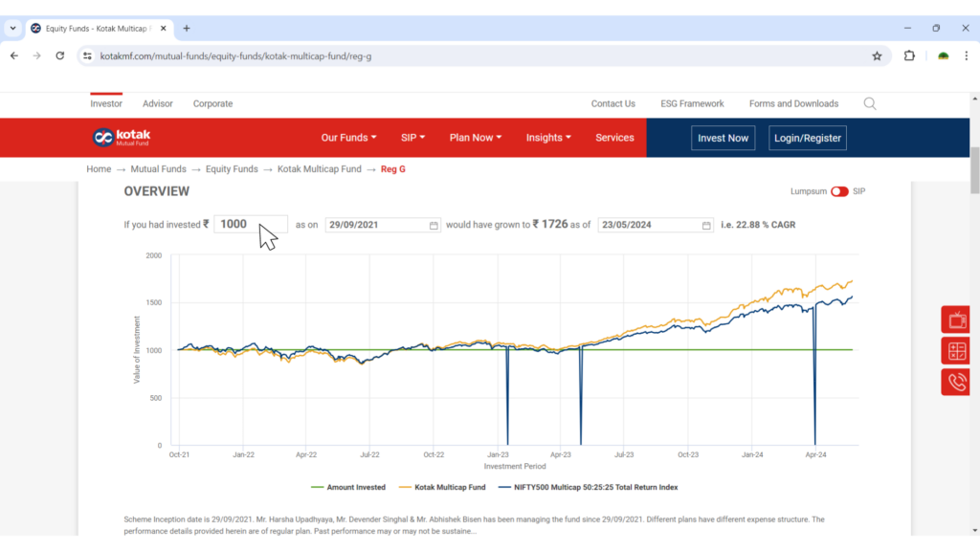Screen dimensions: 980x551
Task: Expand the Plan Now dropdown menu
Action: tap(476, 138)
